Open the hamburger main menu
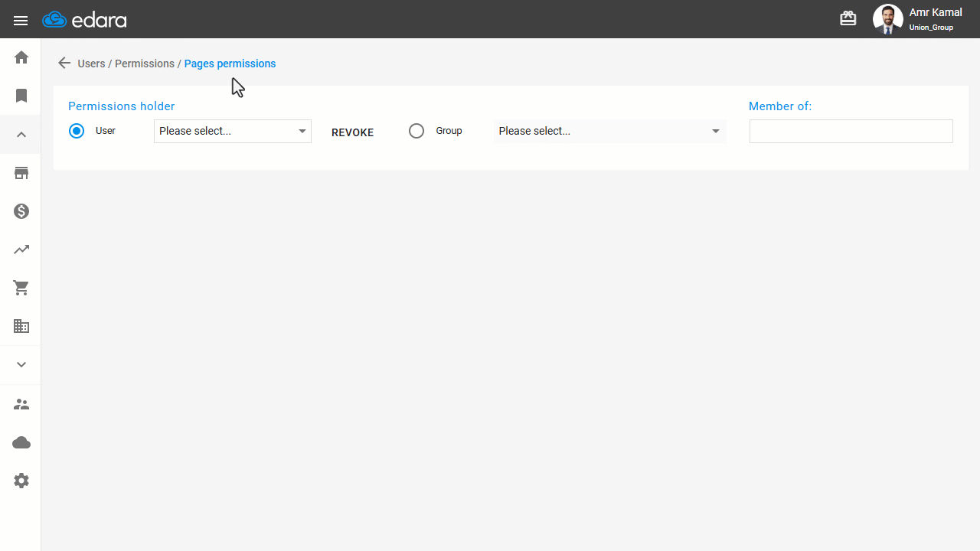The width and height of the screenshot is (980, 551). [21, 21]
